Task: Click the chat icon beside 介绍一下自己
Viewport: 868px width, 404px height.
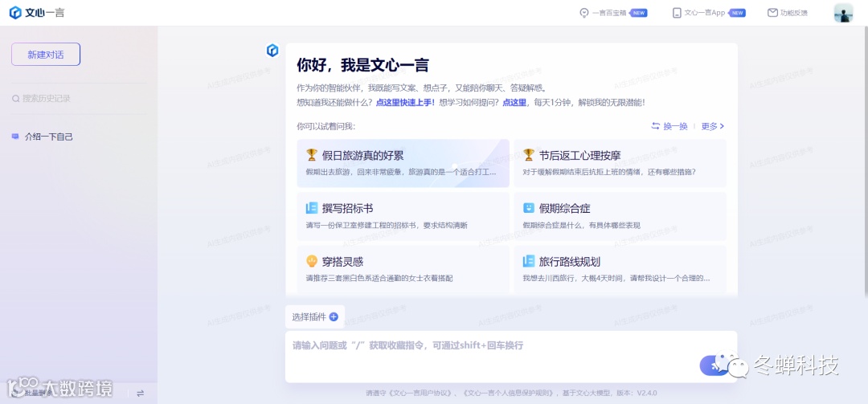Action: coord(15,137)
